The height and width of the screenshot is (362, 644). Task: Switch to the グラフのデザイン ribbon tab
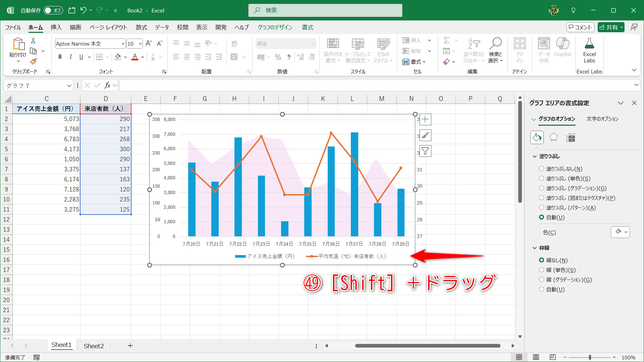coord(275,27)
